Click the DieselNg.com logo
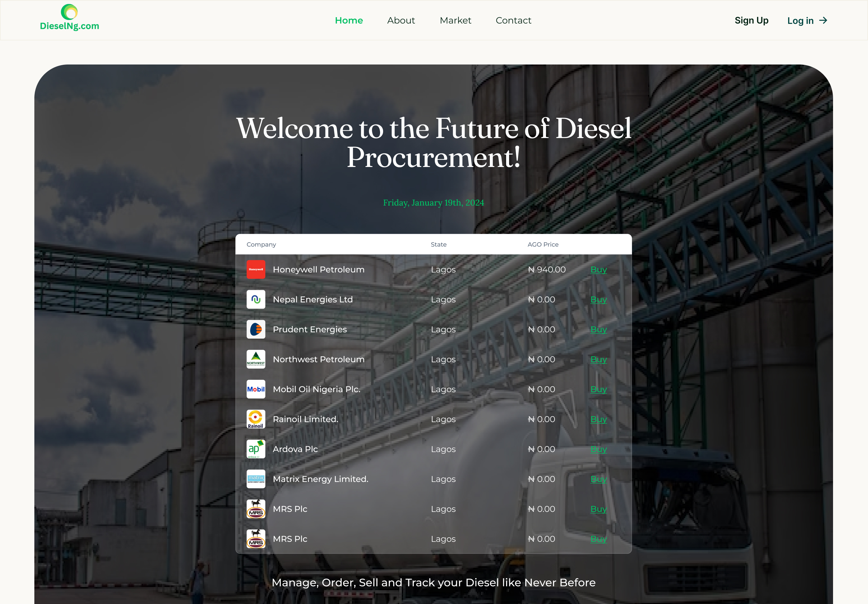The image size is (868, 604). coord(70,17)
